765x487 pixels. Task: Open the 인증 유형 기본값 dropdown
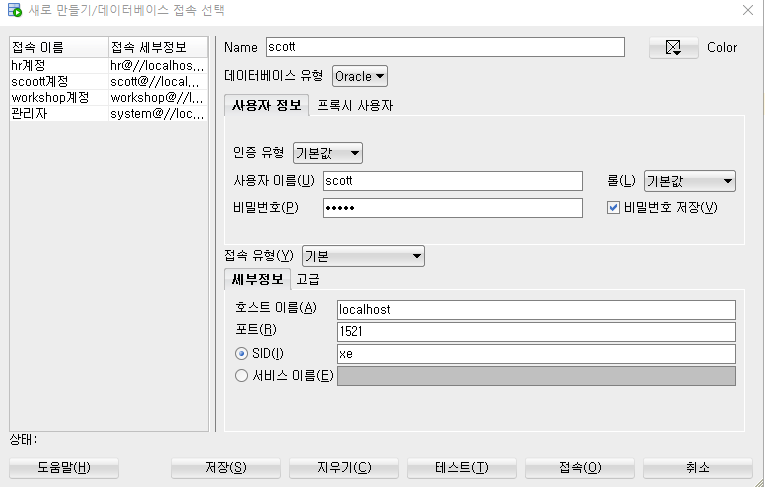[x=328, y=153]
